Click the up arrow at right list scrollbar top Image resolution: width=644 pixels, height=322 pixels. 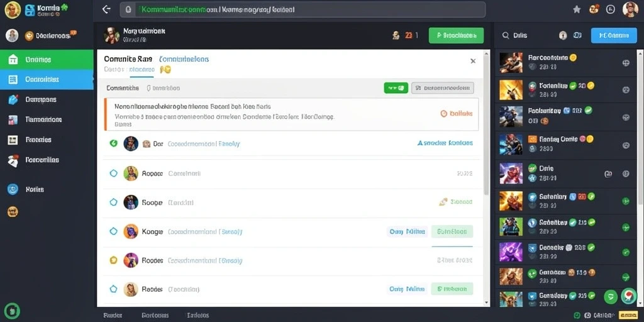(640, 53)
